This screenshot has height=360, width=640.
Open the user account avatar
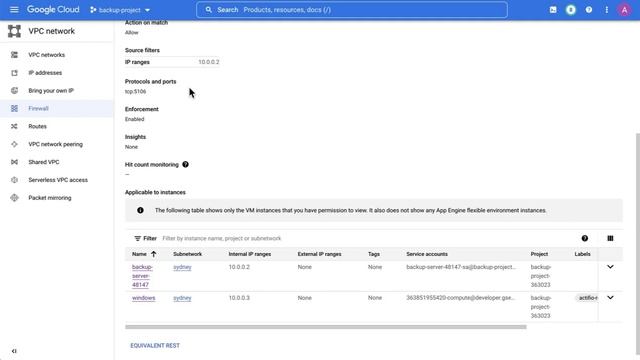pyautogui.click(x=624, y=10)
